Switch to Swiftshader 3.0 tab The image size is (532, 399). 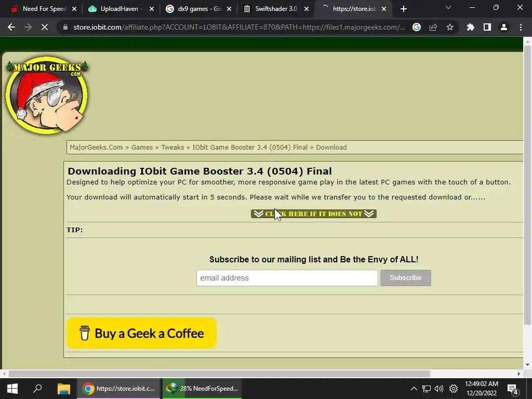click(276, 9)
